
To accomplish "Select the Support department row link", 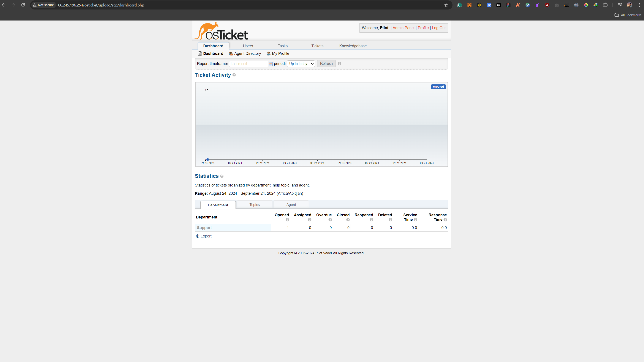I will 204,228.
